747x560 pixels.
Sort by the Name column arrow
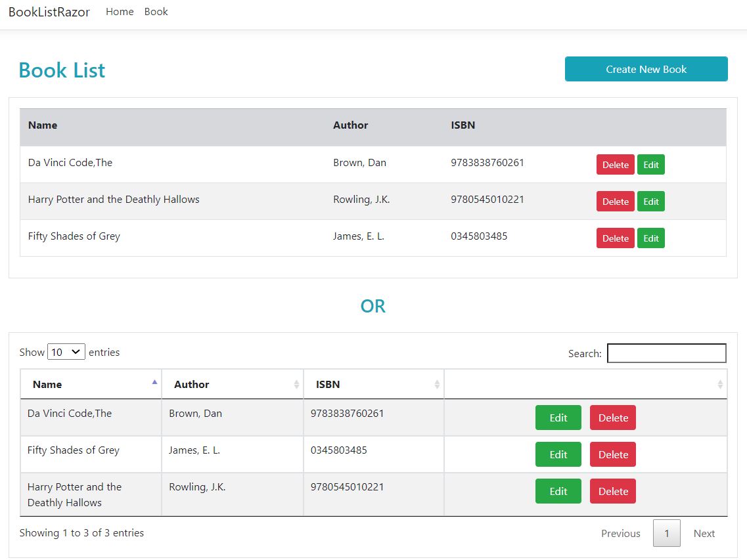pos(154,382)
